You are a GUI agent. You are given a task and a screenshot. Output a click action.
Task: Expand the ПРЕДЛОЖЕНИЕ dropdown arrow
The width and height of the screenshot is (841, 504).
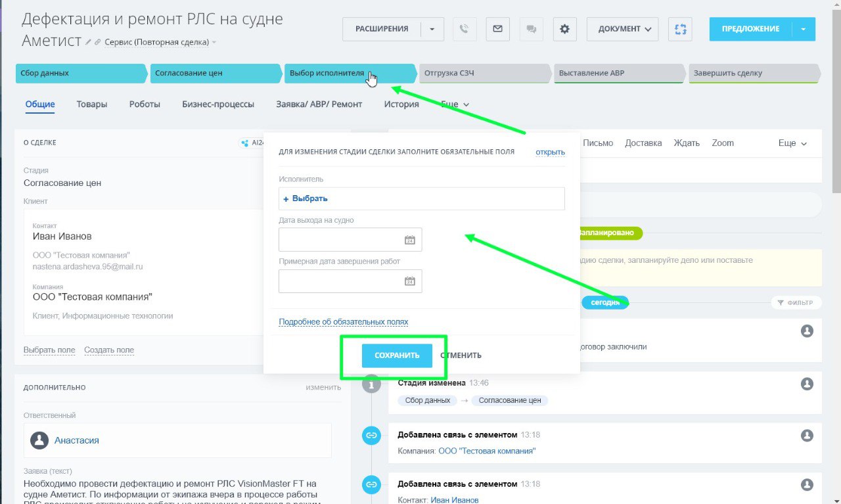point(804,29)
